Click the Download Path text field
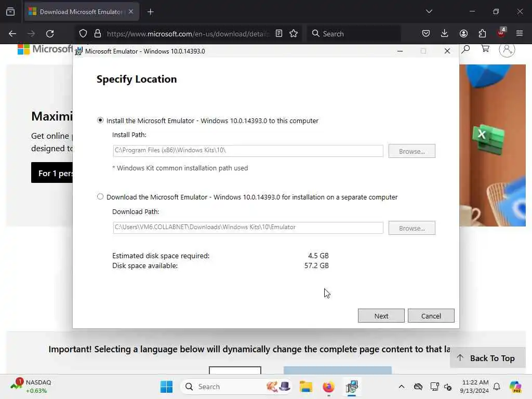 (248, 228)
